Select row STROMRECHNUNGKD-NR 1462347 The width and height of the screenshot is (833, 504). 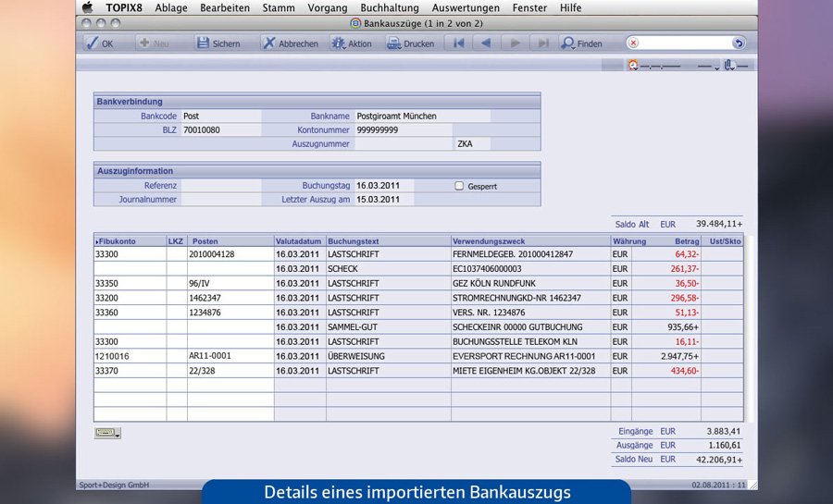[x=418, y=298]
